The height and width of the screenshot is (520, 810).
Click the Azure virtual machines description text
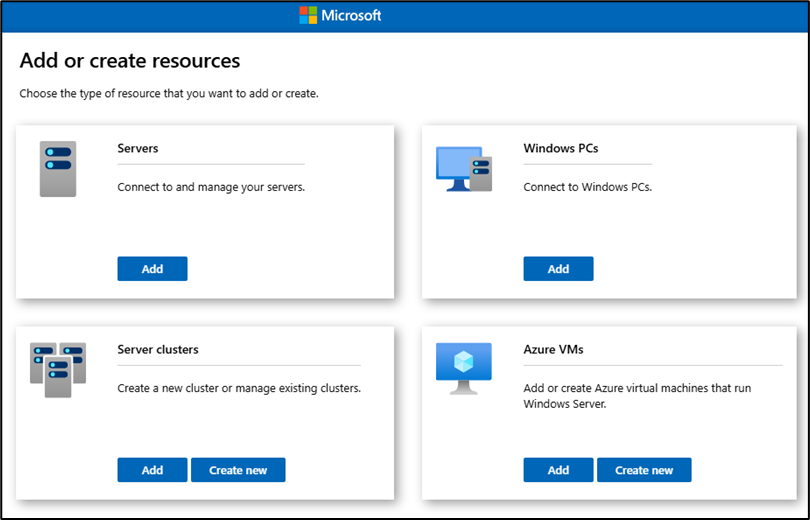[x=637, y=396]
